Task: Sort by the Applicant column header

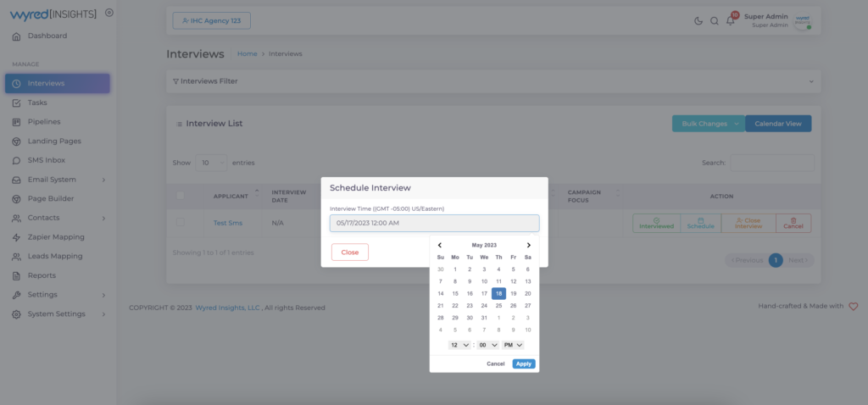Action: click(x=233, y=196)
